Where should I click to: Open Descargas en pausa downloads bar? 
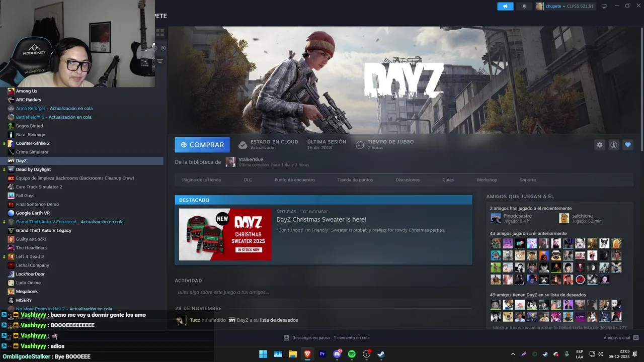click(327, 338)
